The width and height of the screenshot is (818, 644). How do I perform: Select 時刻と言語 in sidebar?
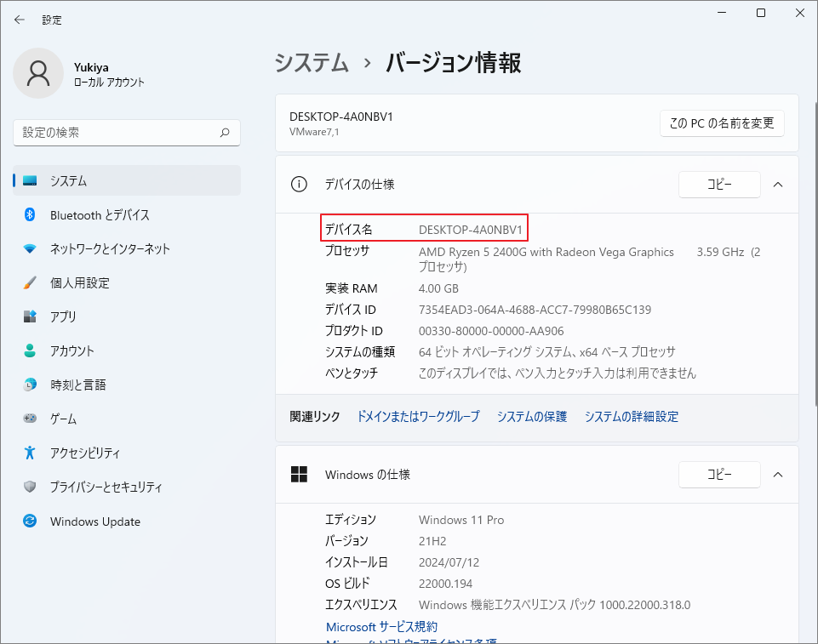(127, 385)
